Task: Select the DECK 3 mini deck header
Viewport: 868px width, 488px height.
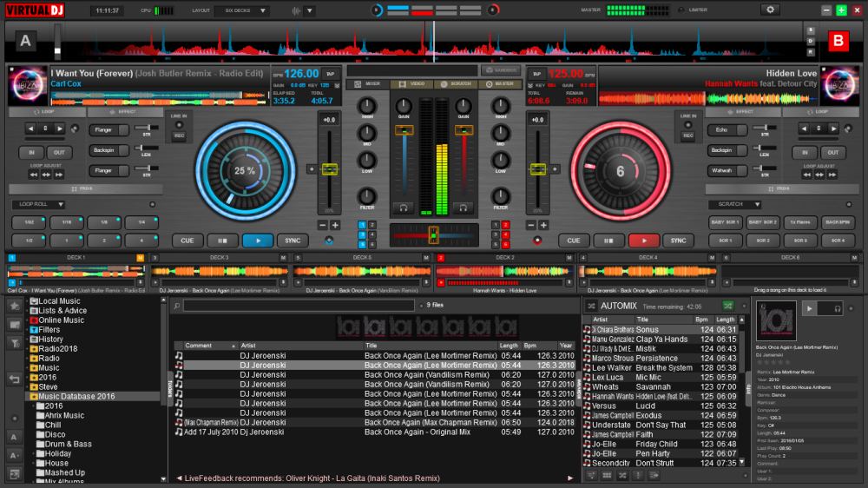Action: (x=219, y=258)
